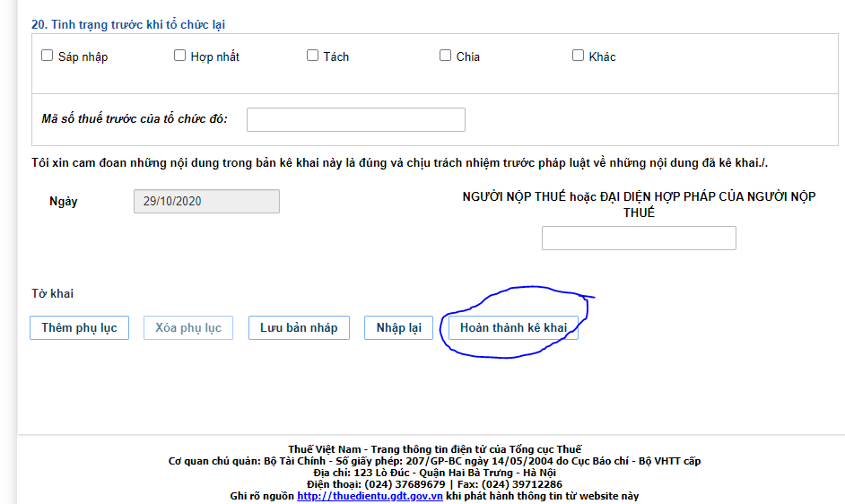Click the section 20 Tình trạng heading
This screenshot has height=504, width=845.
pyautogui.click(x=128, y=25)
